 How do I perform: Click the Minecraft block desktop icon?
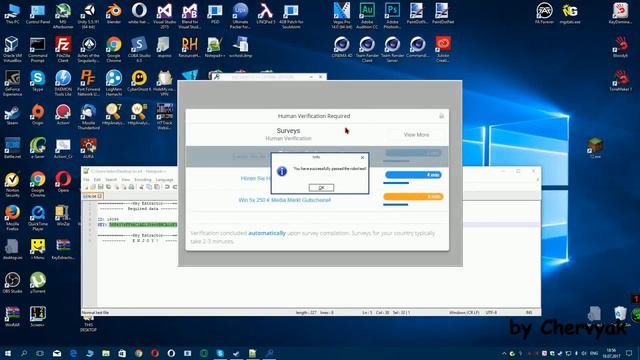coord(595,148)
